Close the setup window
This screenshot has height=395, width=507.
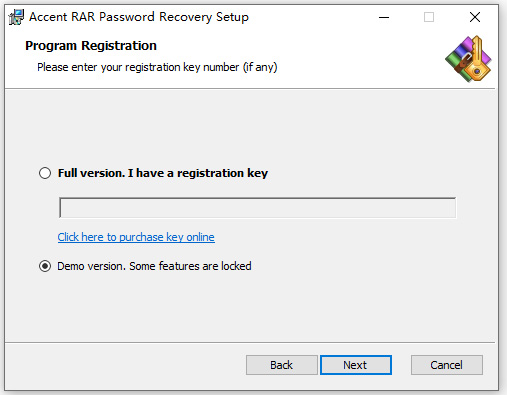475,17
